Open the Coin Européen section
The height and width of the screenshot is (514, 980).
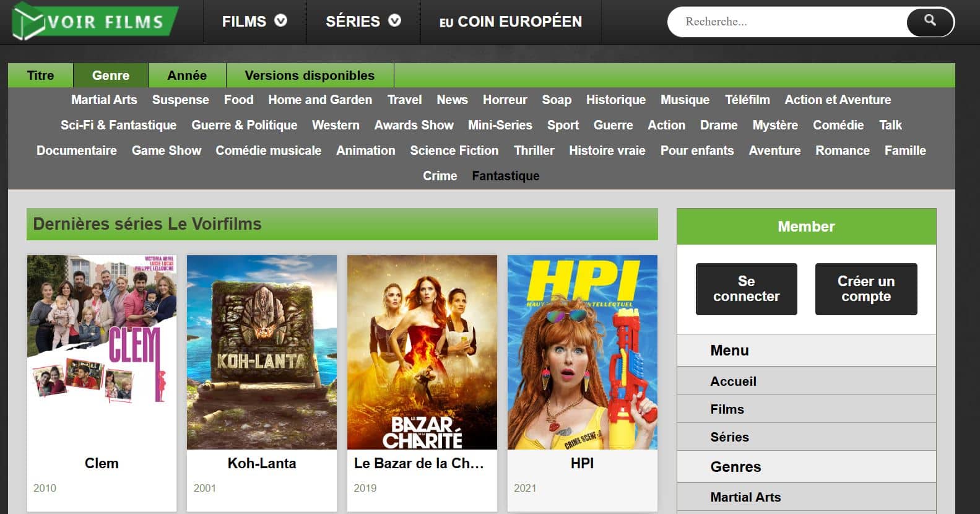coord(510,22)
